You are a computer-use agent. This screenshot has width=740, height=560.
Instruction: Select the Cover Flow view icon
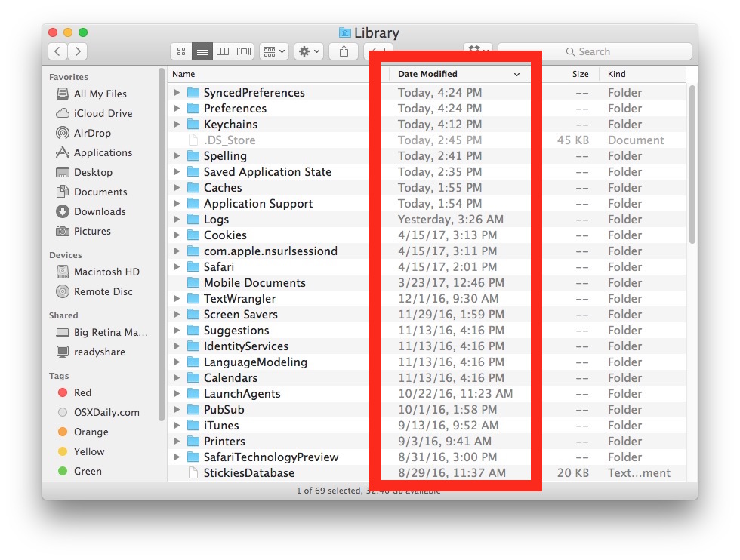[x=242, y=51]
